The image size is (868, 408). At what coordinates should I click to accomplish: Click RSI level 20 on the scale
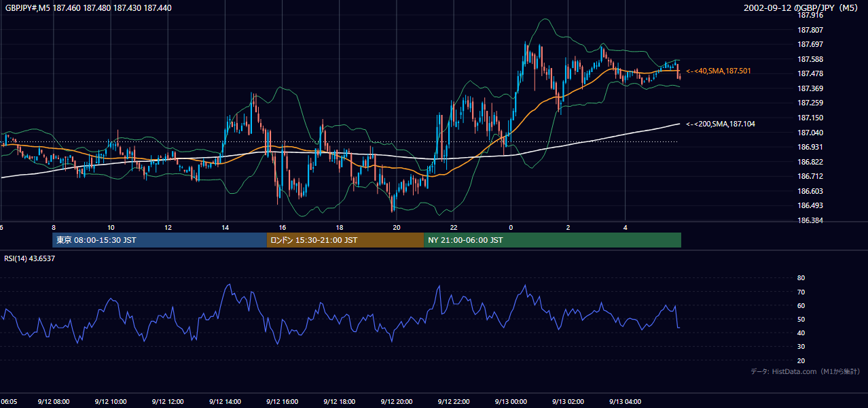pos(801,360)
